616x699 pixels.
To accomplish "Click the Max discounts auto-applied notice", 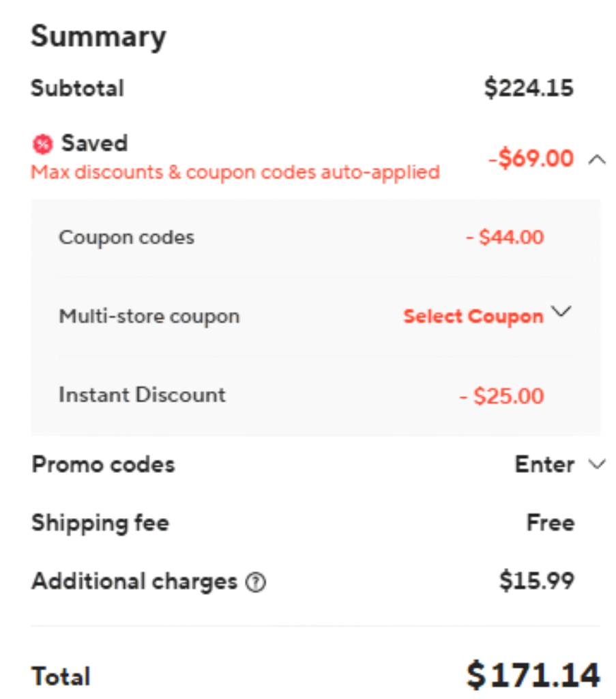I will (235, 171).
